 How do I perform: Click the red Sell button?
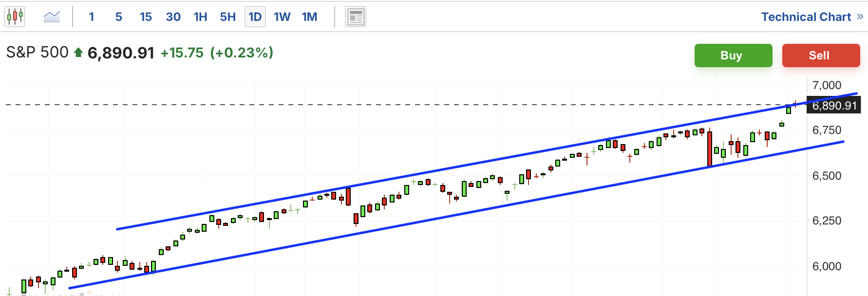(x=821, y=55)
